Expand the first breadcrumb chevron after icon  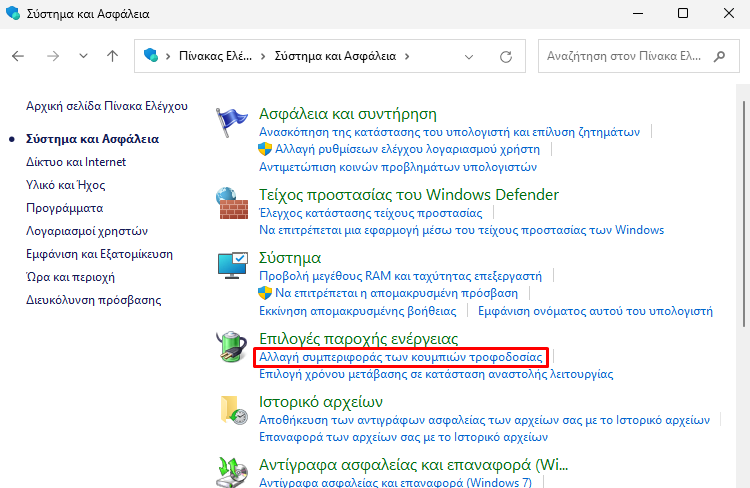(x=168, y=56)
